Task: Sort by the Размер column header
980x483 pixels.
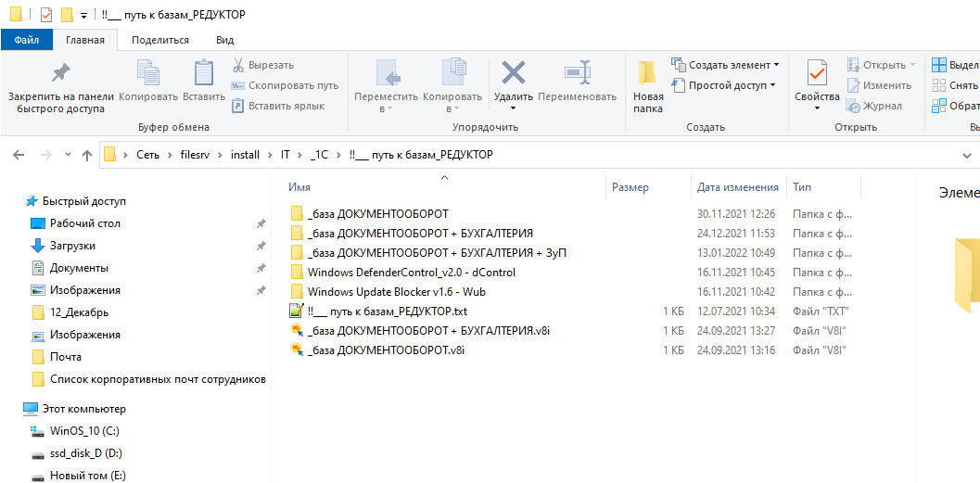Action: pyautogui.click(x=630, y=187)
